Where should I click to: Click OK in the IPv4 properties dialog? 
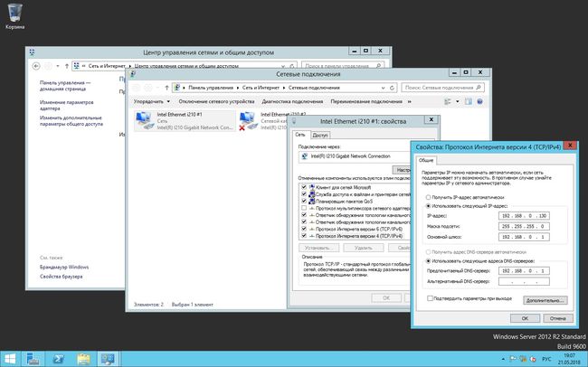pyautogui.click(x=525, y=318)
